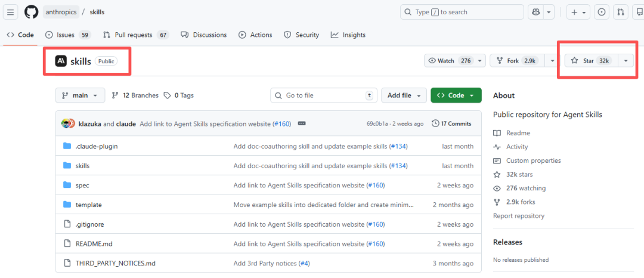The height and width of the screenshot is (278, 644).
Task: Click the GitHub logo icon
Action: tap(31, 12)
